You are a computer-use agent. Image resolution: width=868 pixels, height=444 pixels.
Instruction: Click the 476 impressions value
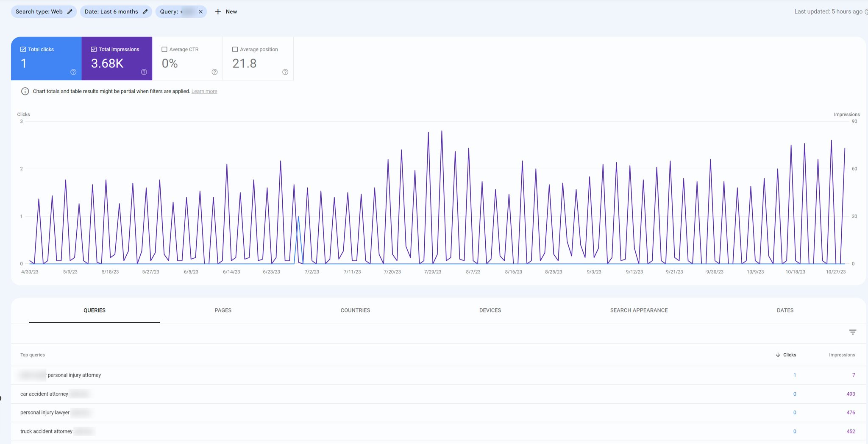[x=851, y=413]
